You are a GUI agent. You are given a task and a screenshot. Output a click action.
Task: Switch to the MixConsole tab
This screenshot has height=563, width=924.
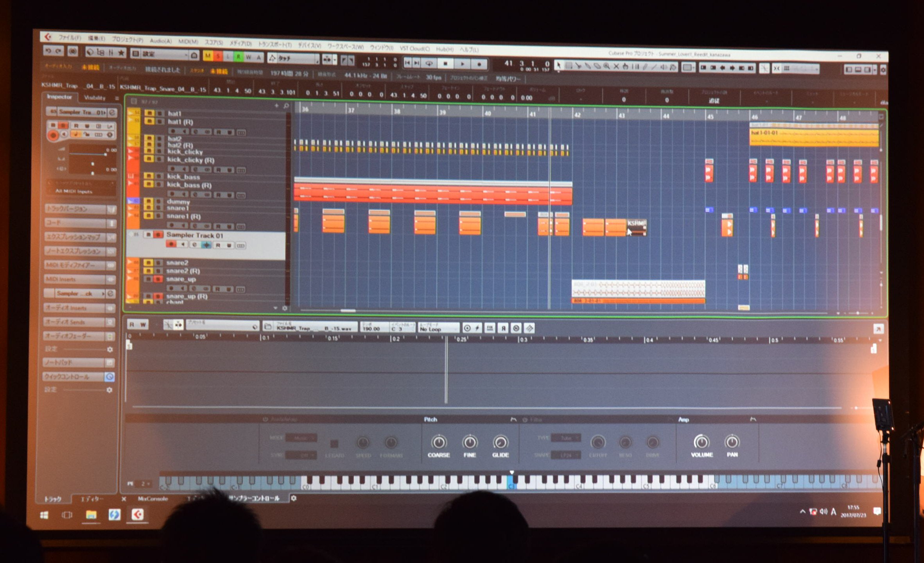tap(153, 499)
